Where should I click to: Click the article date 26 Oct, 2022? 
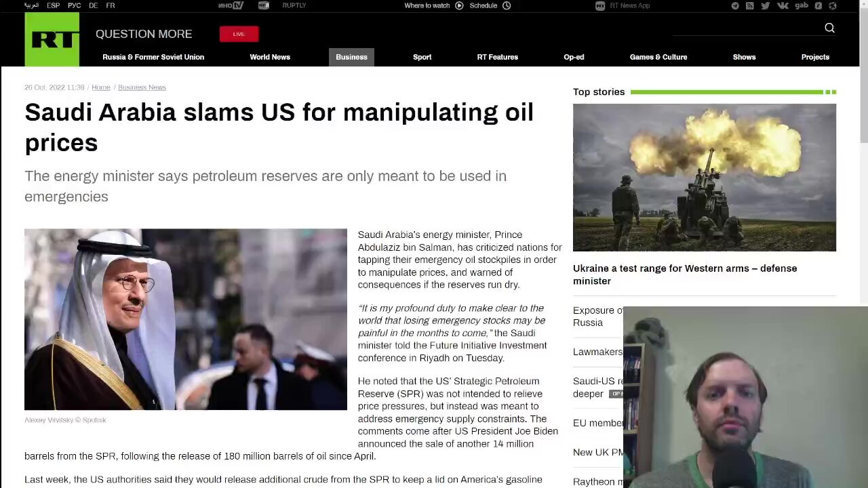(54, 87)
